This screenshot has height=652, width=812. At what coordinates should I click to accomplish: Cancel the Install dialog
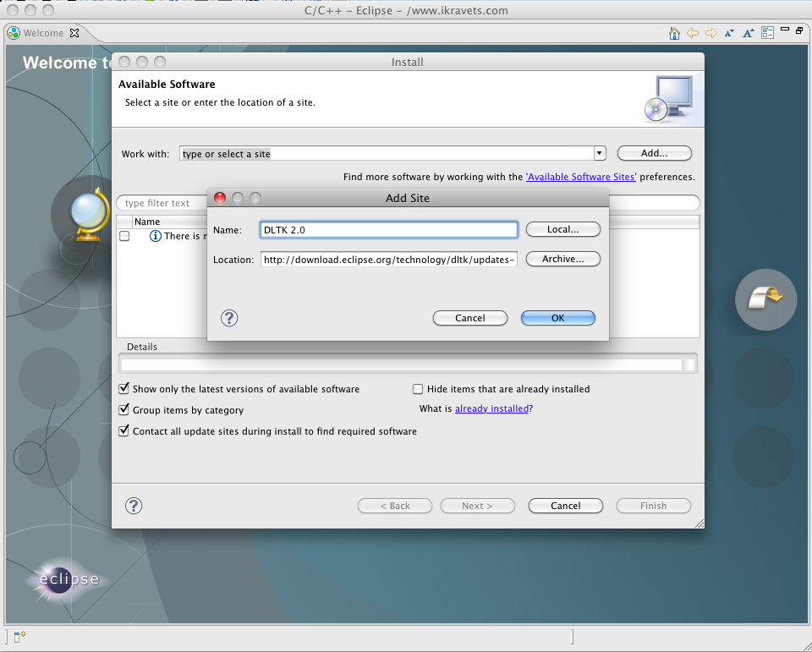pyautogui.click(x=566, y=506)
